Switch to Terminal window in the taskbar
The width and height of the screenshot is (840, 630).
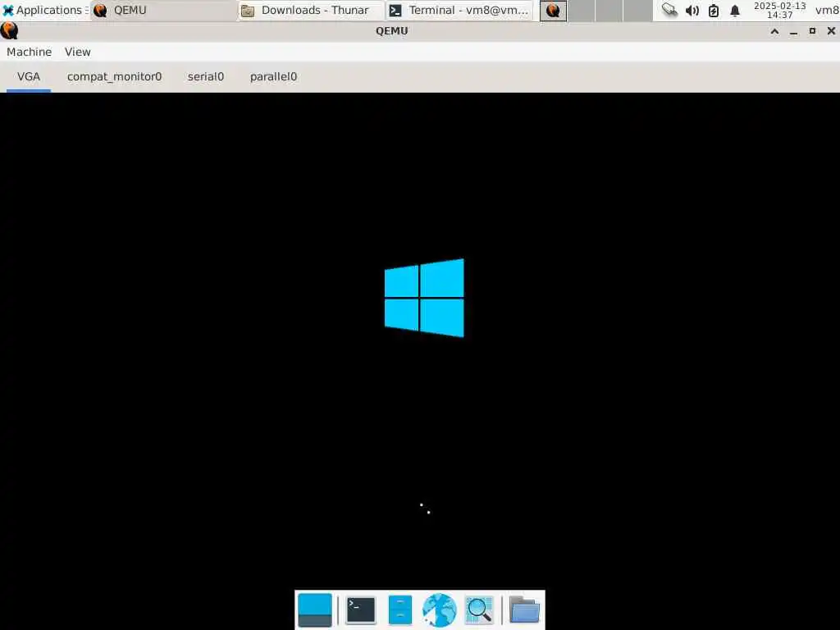(x=459, y=10)
